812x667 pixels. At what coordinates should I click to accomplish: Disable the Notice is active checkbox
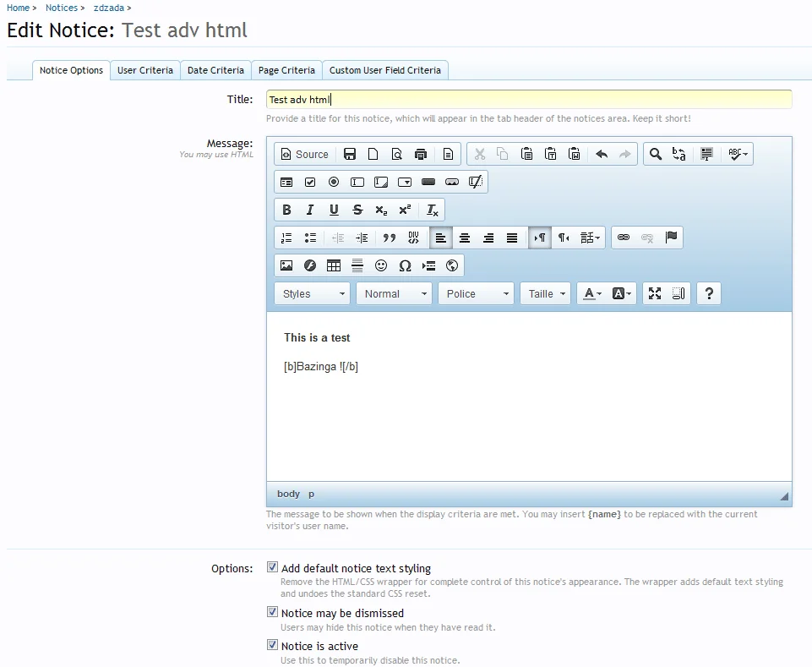pos(272,645)
